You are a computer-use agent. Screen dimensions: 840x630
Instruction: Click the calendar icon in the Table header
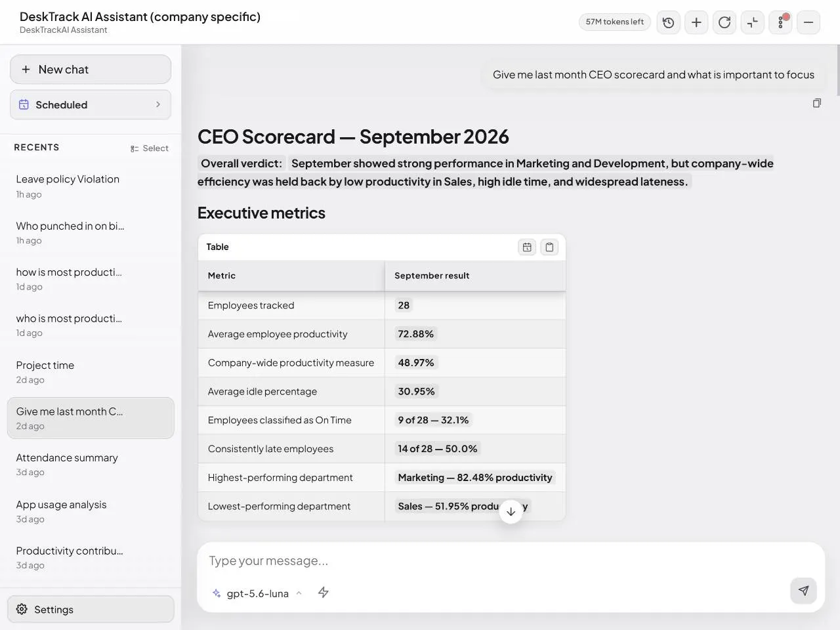pos(527,247)
